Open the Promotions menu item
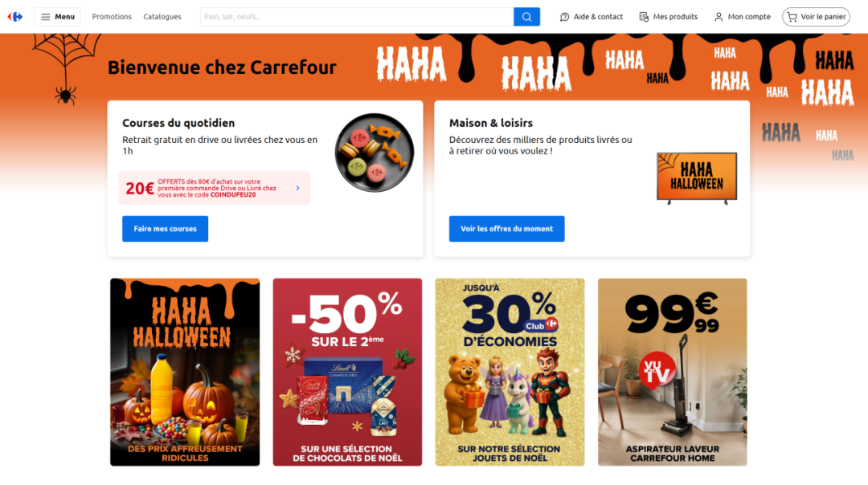This screenshot has height=485, width=868. (x=112, y=17)
